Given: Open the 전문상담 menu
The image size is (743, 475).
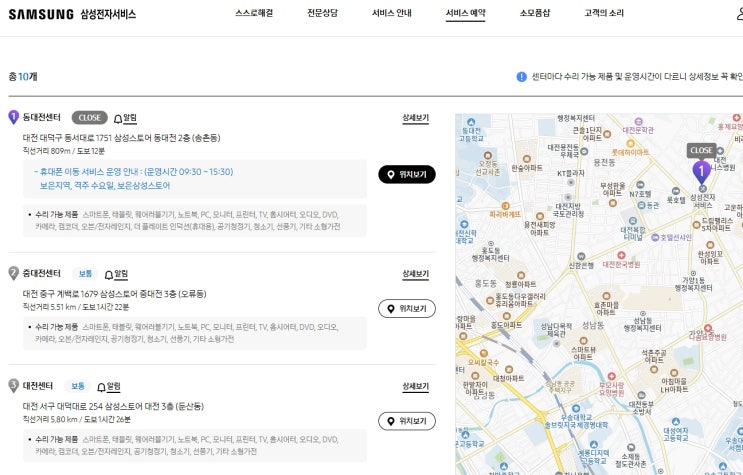Looking at the screenshot, I should tap(322, 13).
